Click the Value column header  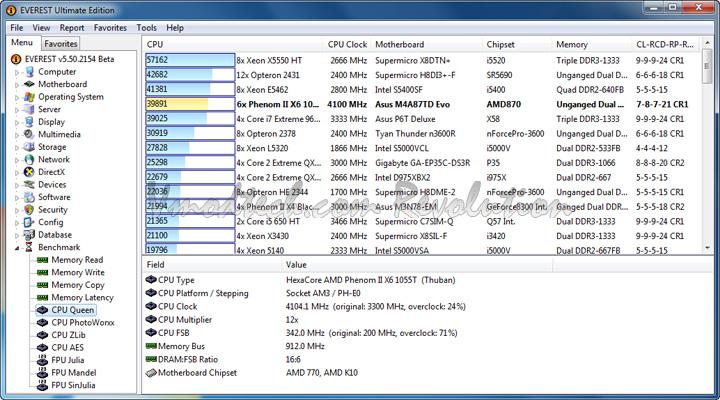tap(417, 265)
